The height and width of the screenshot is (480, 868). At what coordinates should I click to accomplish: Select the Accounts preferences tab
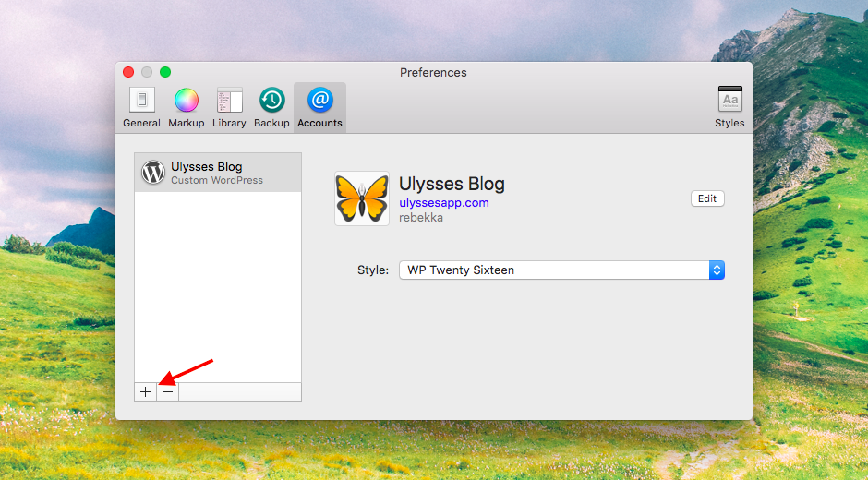[320, 107]
